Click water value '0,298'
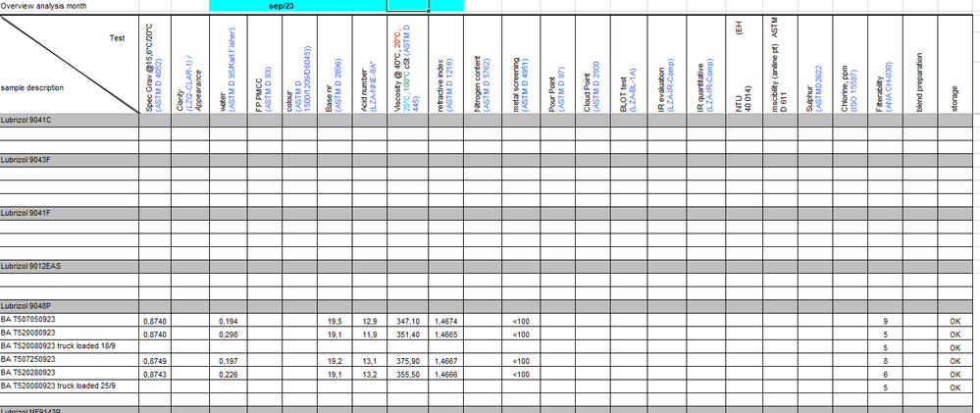 229,335
